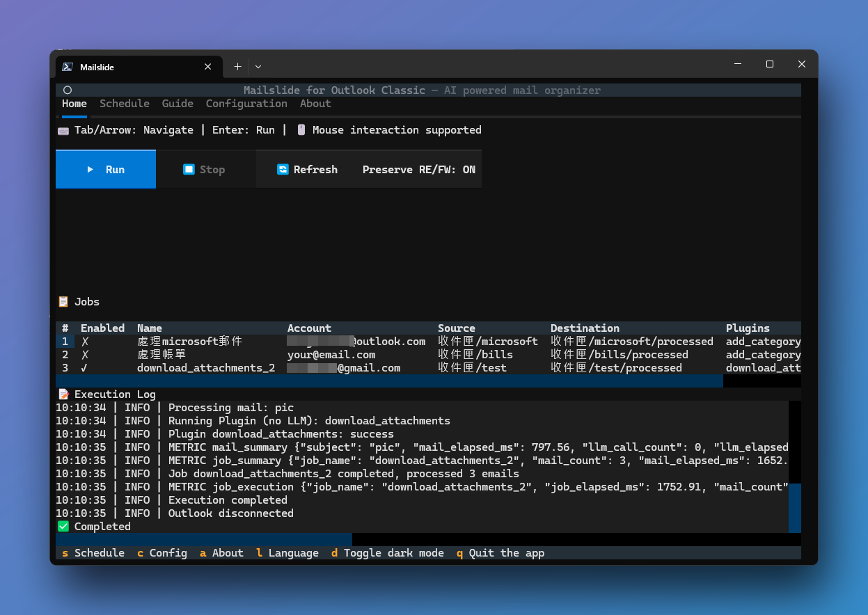The image size is (868, 615).
Task: Toggle dark mode in the footer
Action: (x=387, y=553)
